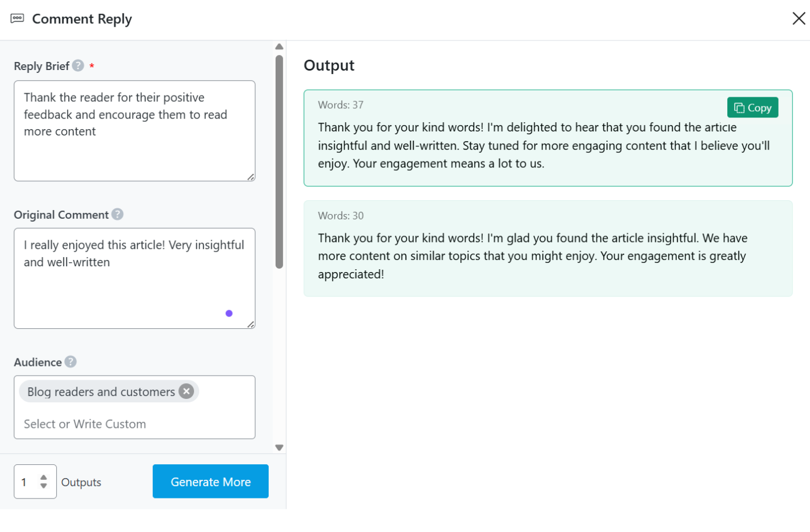Image resolution: width=810 pixels, height=532 pixels.
Task: Click the Outputs number field
Action: (x=27, y=482)
